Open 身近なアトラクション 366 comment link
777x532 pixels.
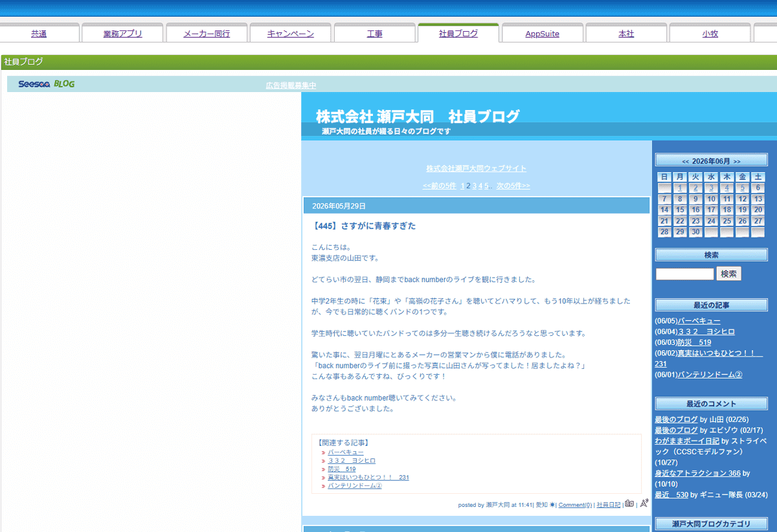click(697, 473)
